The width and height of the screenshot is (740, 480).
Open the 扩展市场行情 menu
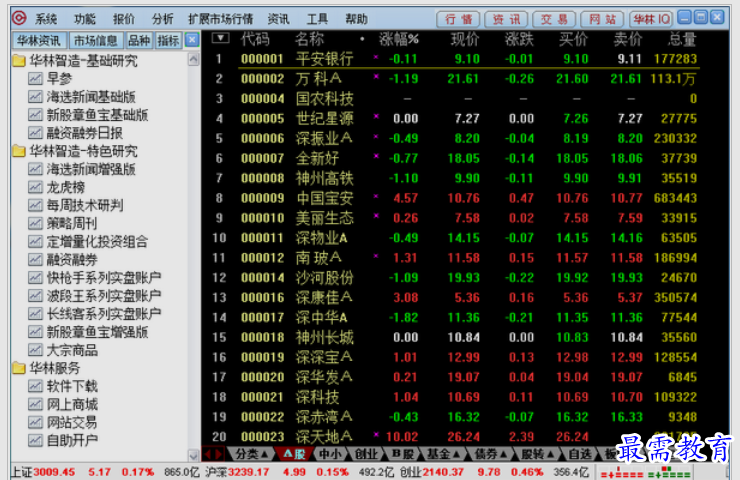point(220,19)
